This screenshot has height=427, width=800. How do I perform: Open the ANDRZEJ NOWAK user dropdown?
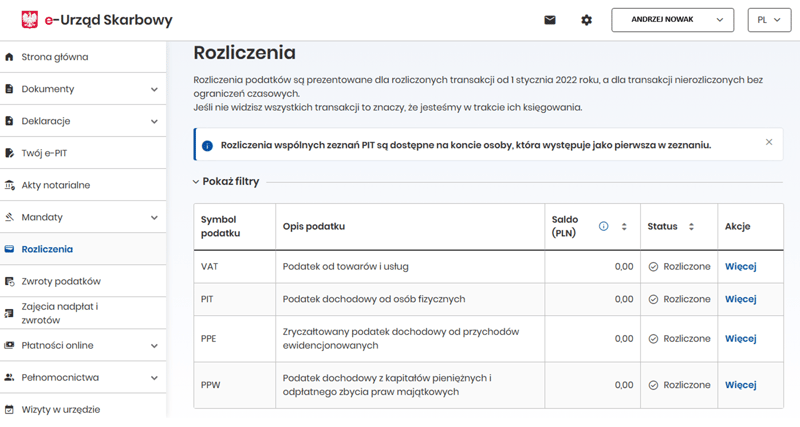coord(672,20)
